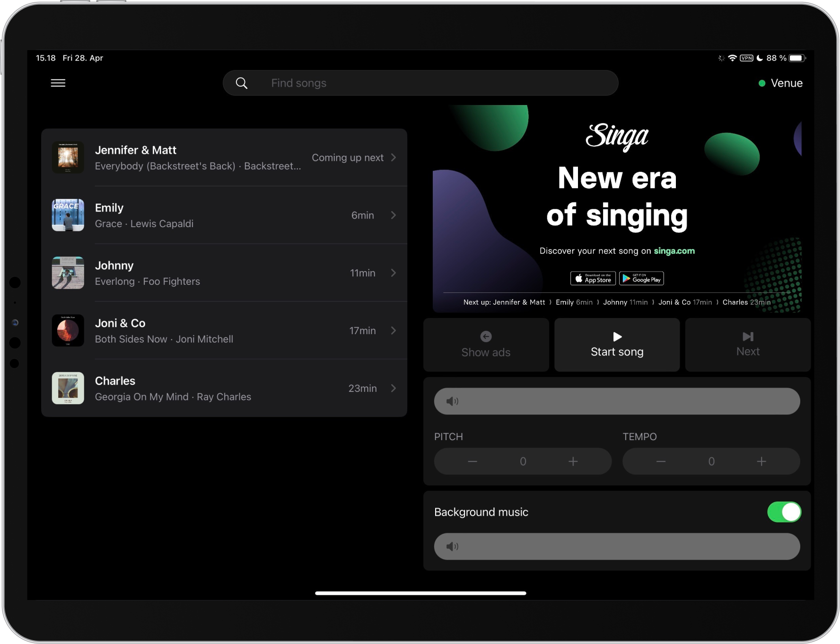This screenshot has height=644, width=840.
Task: Tap the battery indicator icon
Action: pyautogui.click(x=797, y=58)
